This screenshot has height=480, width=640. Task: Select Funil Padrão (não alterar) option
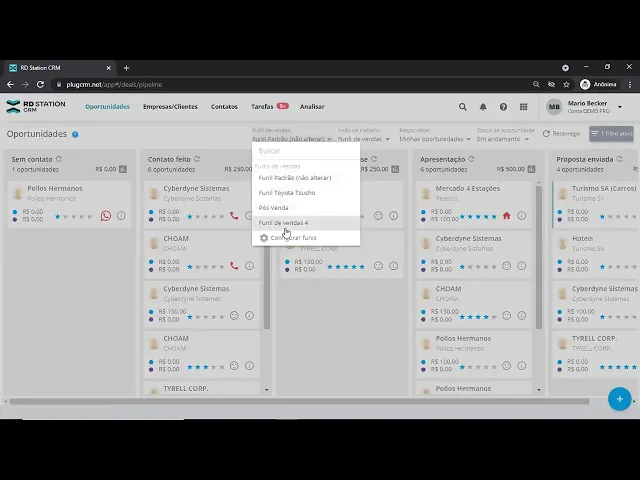click(x=306, y=178)
